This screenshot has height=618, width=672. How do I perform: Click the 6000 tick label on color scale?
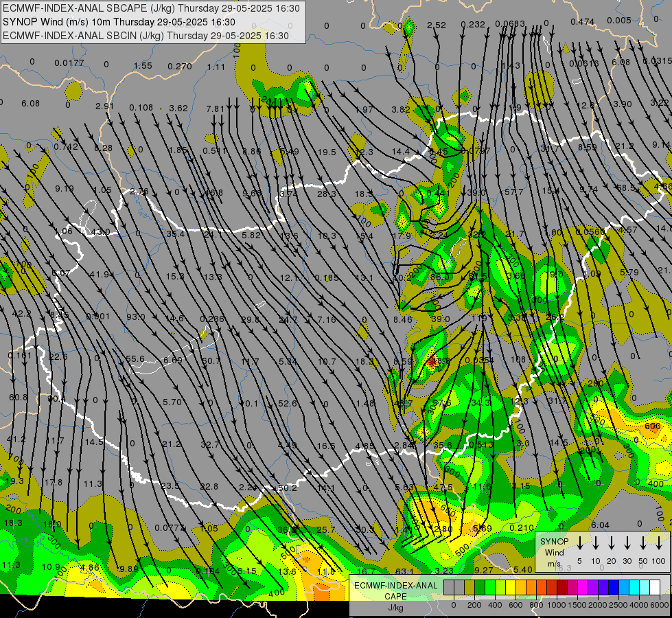click(x=659, y=605)
